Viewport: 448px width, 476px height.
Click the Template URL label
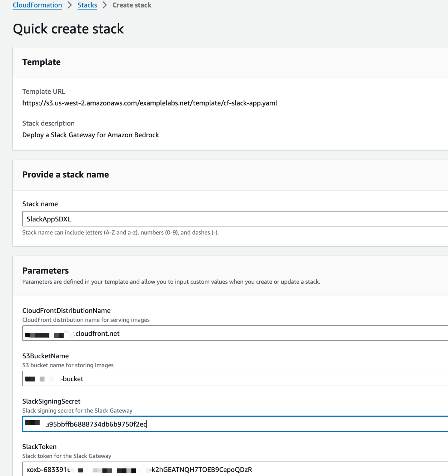click(x=44, y=92)
